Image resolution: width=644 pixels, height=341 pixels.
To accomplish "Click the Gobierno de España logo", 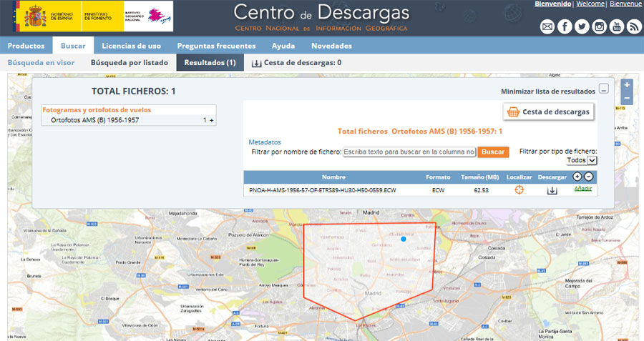I will click(x=47, y=16).
